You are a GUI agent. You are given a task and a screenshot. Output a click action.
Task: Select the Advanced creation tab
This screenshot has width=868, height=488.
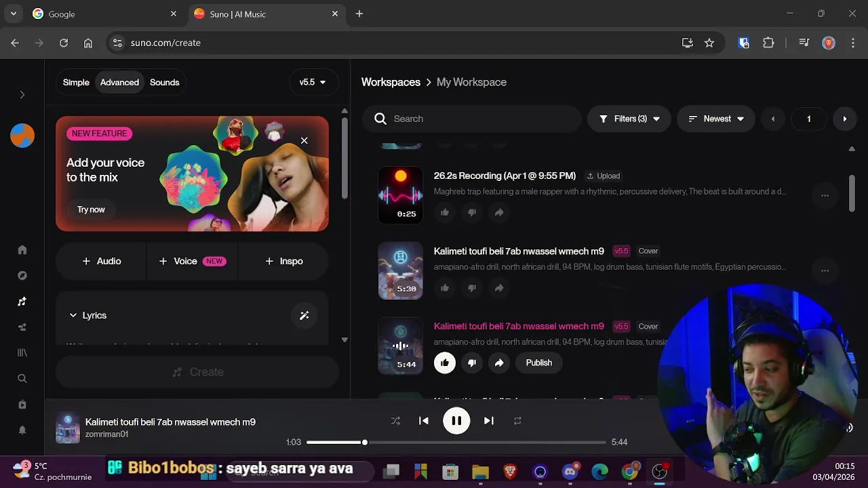(119, 82)
